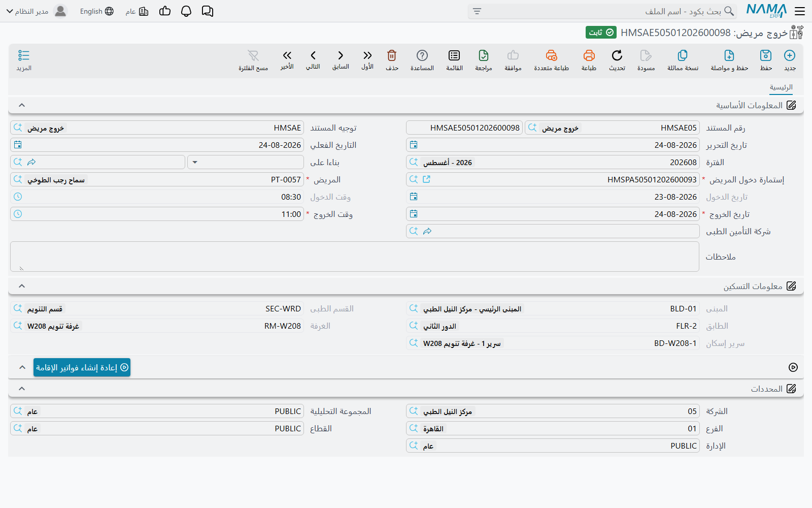Click the ملاحظات notes text area

click(355, 257)
